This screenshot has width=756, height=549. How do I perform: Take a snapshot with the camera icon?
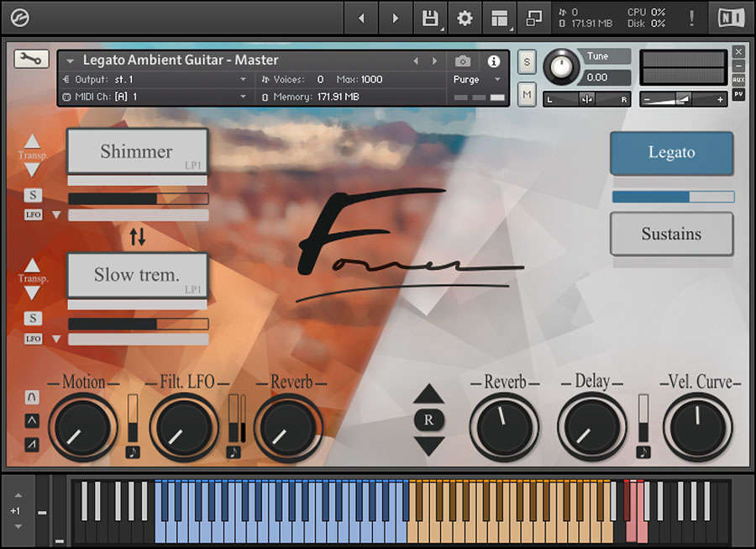(462, 61)
